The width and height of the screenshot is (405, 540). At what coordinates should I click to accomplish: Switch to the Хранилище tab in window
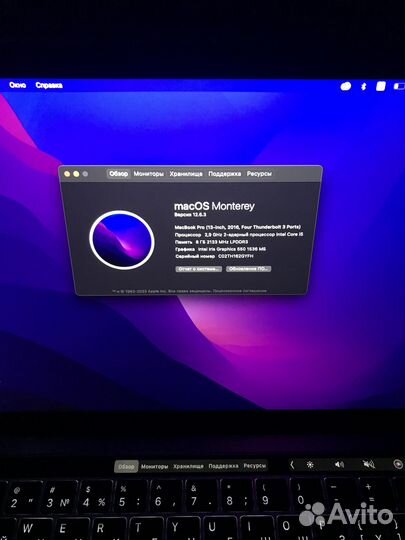click(x=186, y=174)
